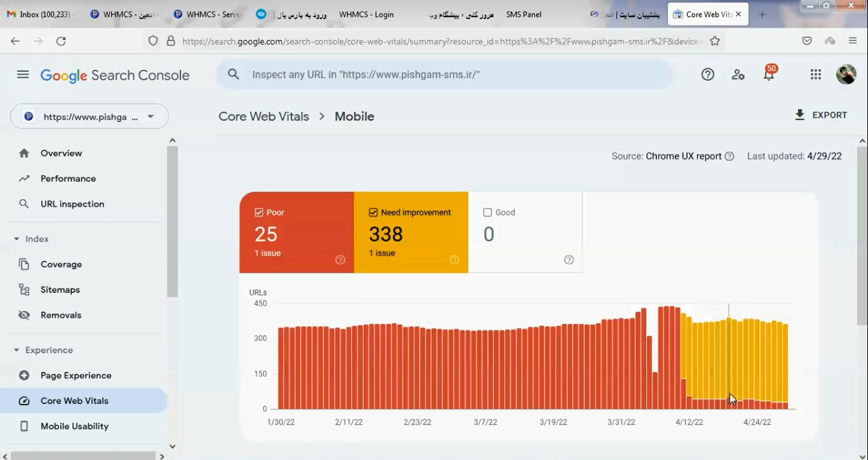868x460 pixels.
Task: Collapse the Experience section
Action: [17, 350]
